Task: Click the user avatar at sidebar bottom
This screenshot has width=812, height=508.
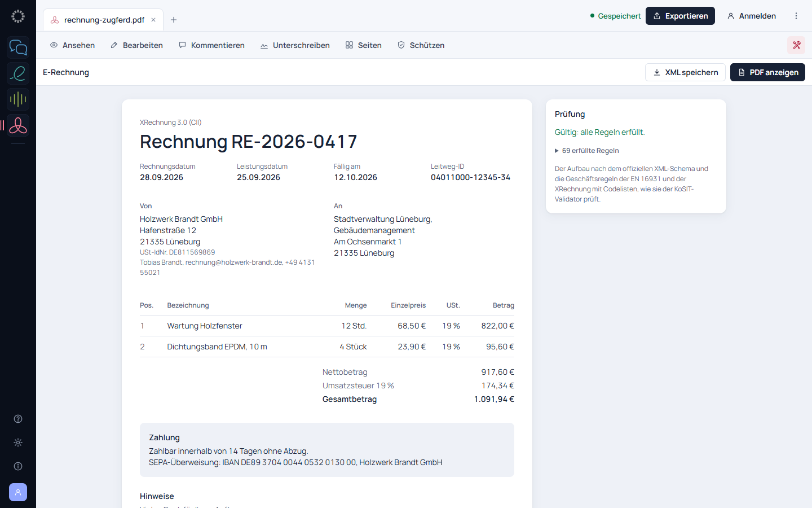Action: (x=18, y=492)
